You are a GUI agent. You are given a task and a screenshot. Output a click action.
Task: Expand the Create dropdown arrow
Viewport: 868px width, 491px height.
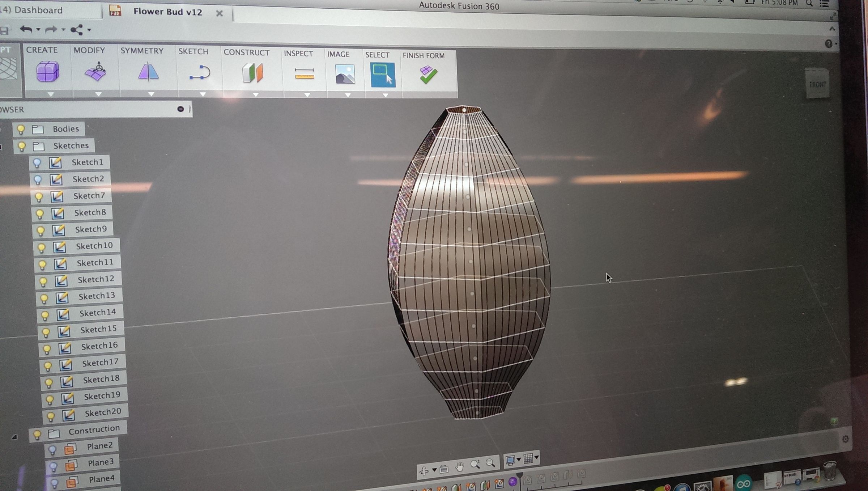pos(51,94)
